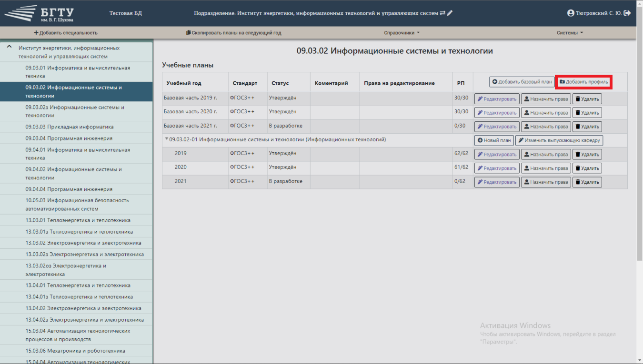Viewport: 643px width, 364px height.
Task: Edit the Базовая часть 2020 г. plan
Action: point(497,113)
